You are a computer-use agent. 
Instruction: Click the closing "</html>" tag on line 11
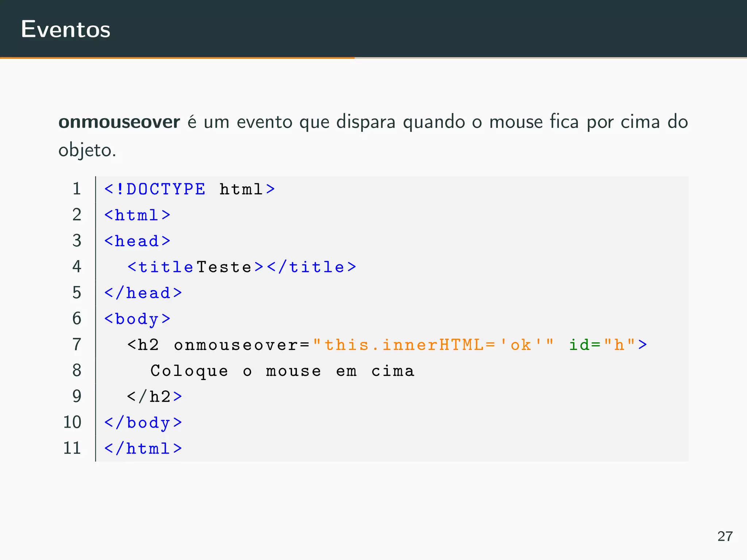(x=143, y=448)
